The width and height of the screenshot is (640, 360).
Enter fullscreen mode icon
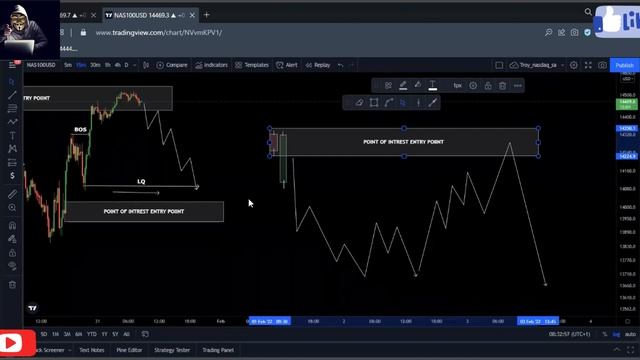[x=588, y=65]
